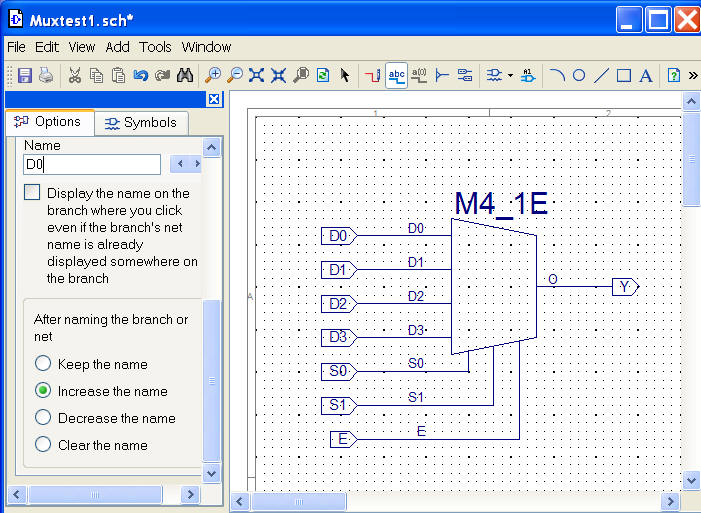Zoom to full view icon
701x513 pixels.
256,75
